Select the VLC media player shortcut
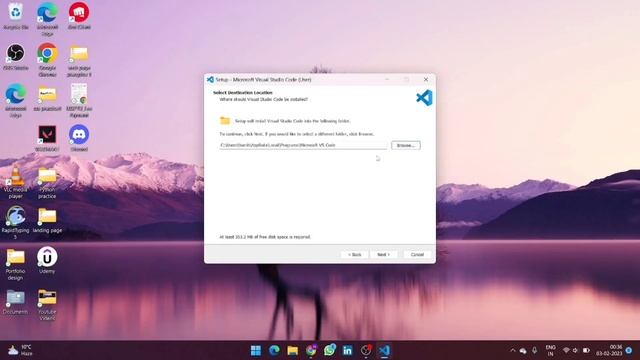Screen dimensions: 640x360 (x=16, y=182)
